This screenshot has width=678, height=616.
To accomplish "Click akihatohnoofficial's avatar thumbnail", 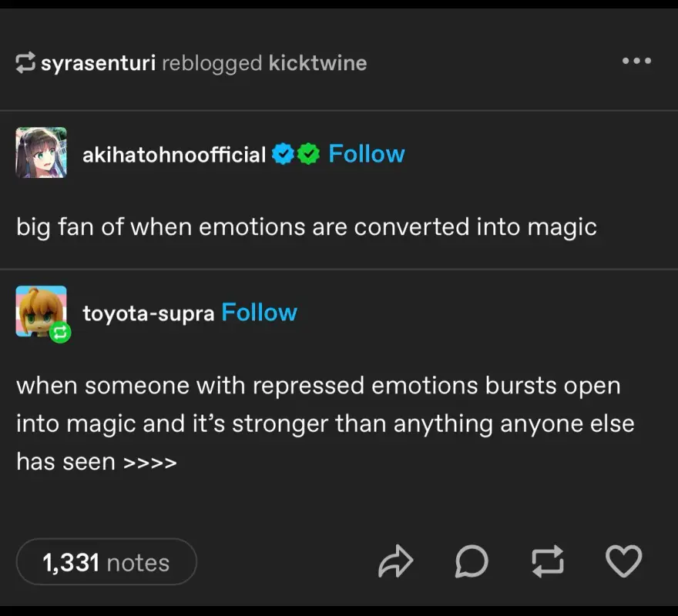I will click(41, 152).
